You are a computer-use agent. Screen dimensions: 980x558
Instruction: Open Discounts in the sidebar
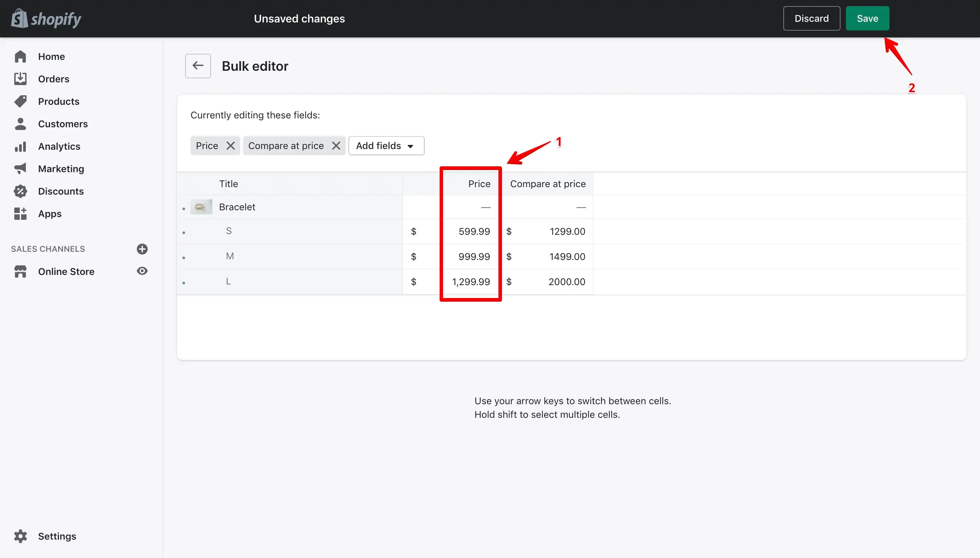[61, 191]
